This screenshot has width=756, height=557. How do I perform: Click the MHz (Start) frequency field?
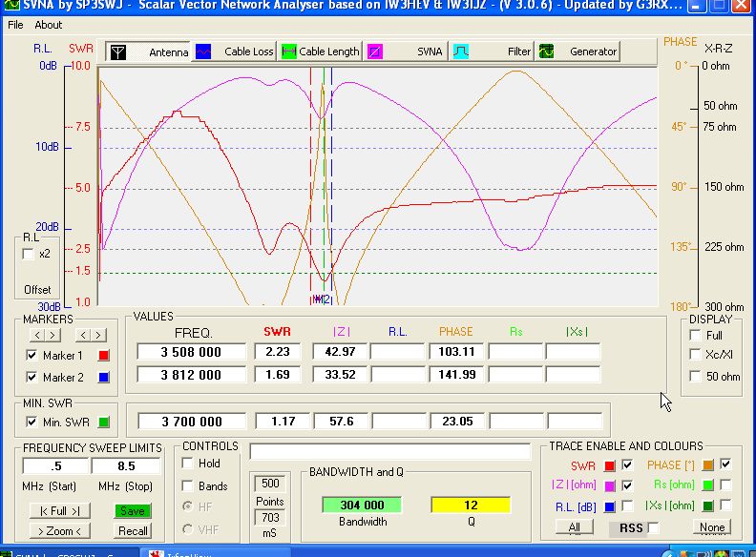[x=53, y=466]
